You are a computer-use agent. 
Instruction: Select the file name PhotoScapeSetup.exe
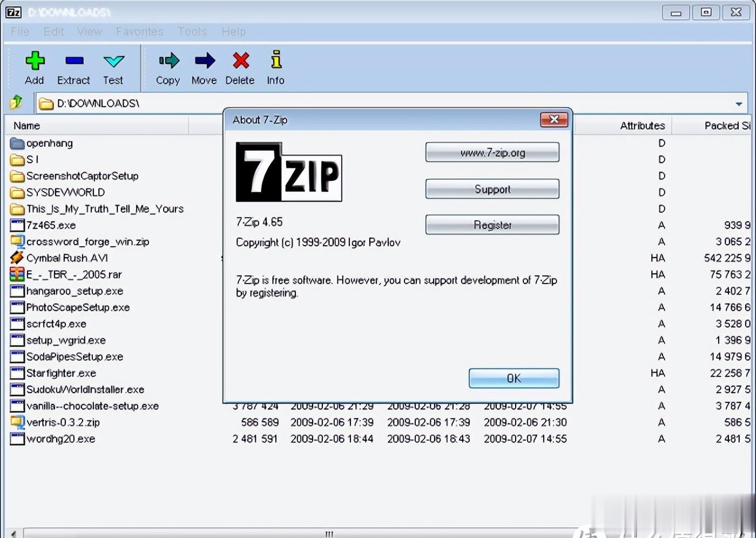(78, 307)
